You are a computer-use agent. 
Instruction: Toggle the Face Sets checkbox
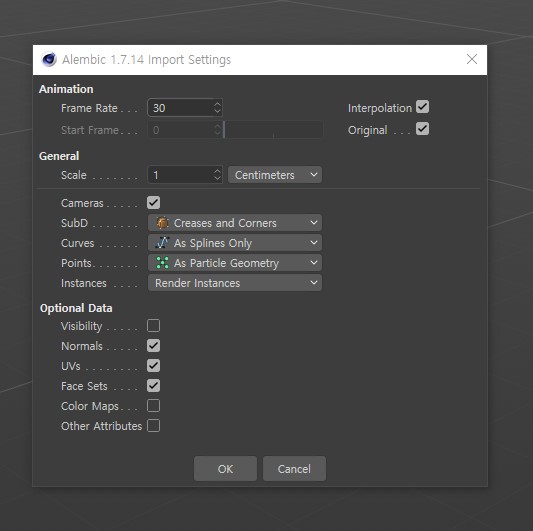click(x=153, y=386)
